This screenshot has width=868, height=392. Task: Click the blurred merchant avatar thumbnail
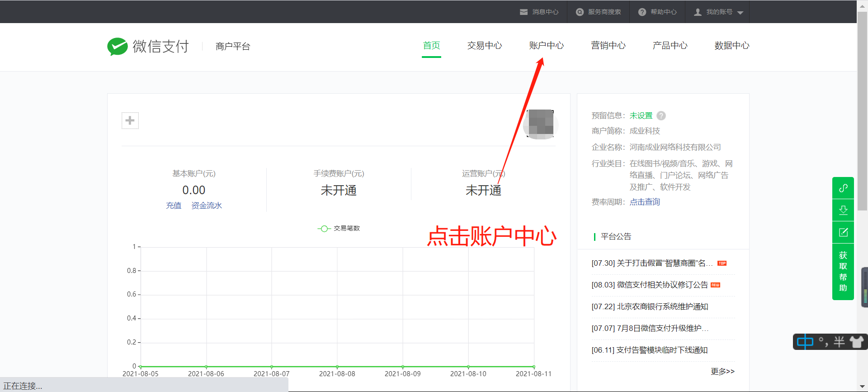click(x=541, y=124)
